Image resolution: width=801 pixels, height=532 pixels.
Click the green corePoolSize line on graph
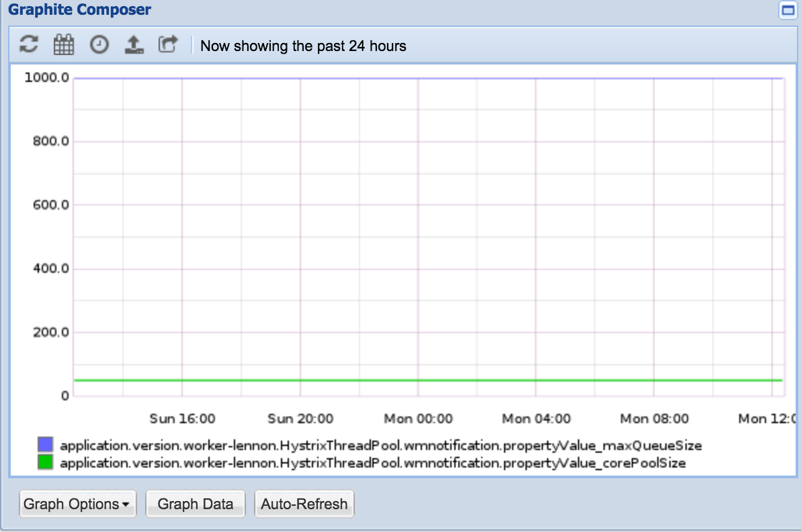click(428, 380)
